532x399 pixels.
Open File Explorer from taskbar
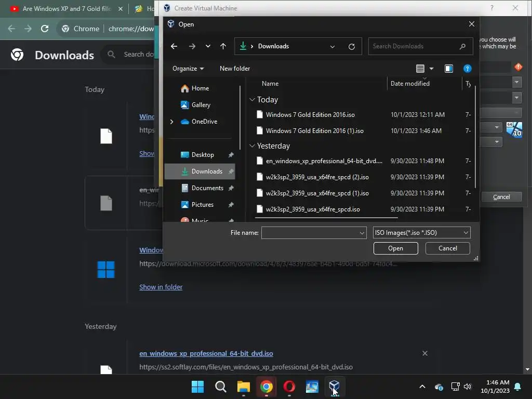(243, 387)
